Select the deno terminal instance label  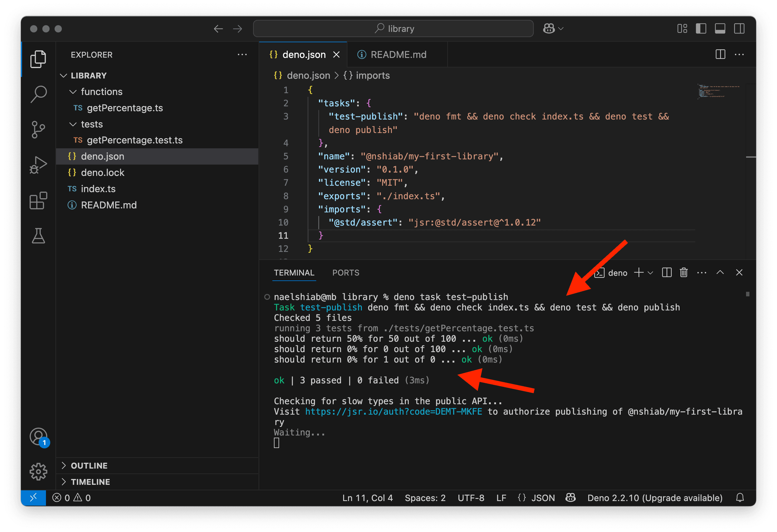click(x=611, y=273)
